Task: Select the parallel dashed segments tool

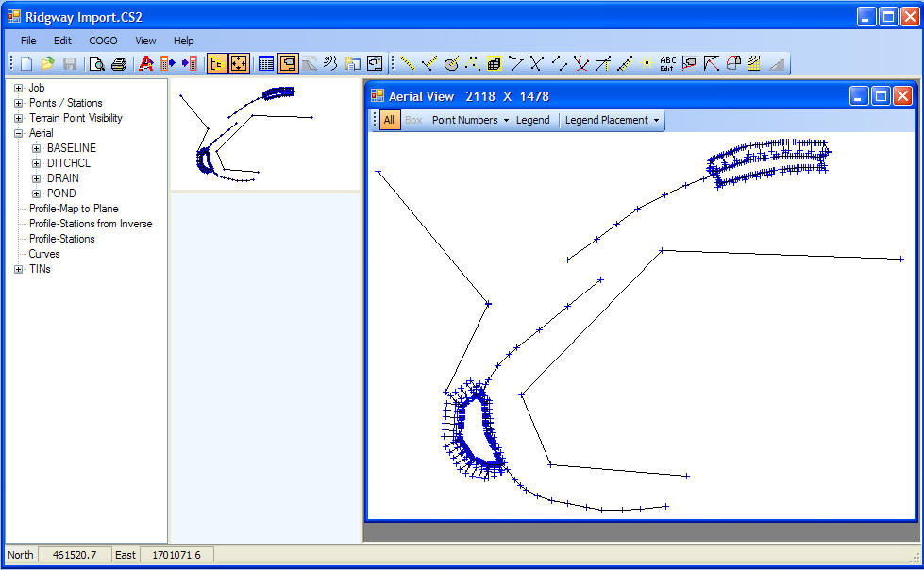Action: [x=560, y=63]
